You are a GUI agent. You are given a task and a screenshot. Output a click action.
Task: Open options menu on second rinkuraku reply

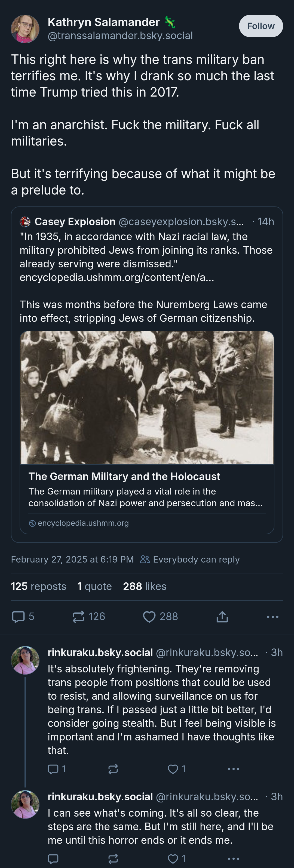(x=234, y=858)
